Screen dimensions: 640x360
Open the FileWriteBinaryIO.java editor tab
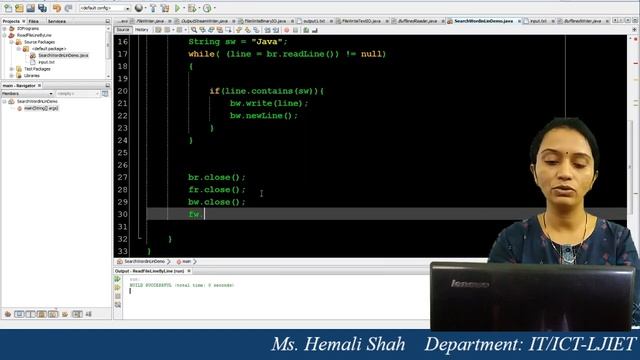pos(265,21)
